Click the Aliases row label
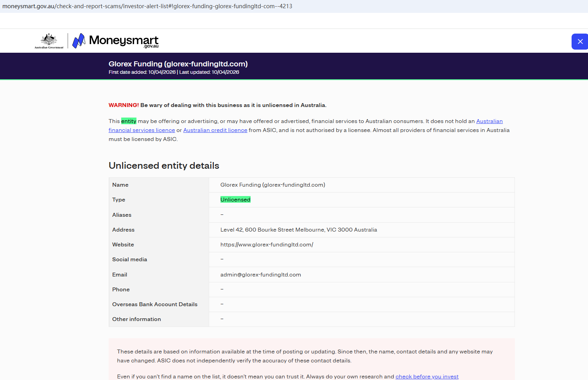The width and height of the screenshot is (588, 380). [122, 215]
